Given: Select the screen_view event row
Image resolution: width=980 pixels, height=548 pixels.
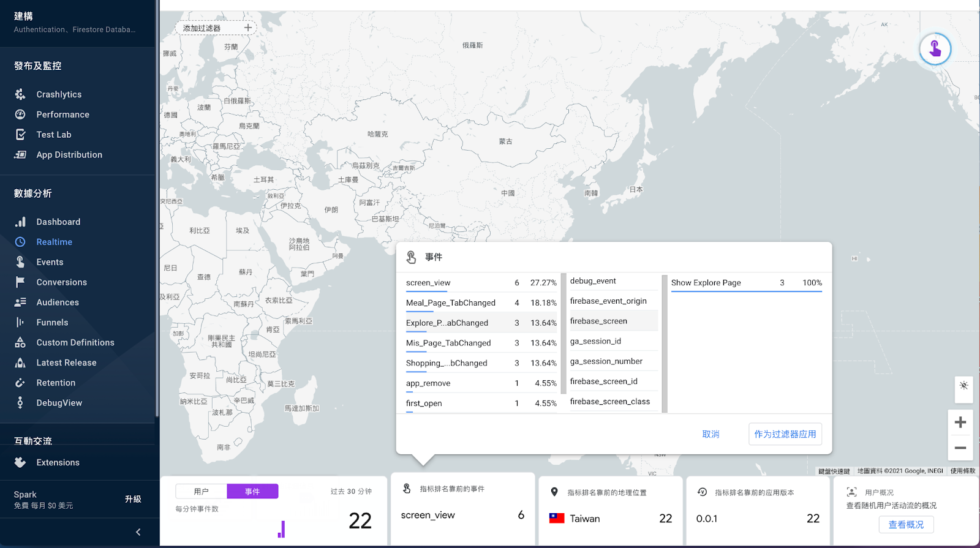Looking at the screenshot, I should 481,282.
